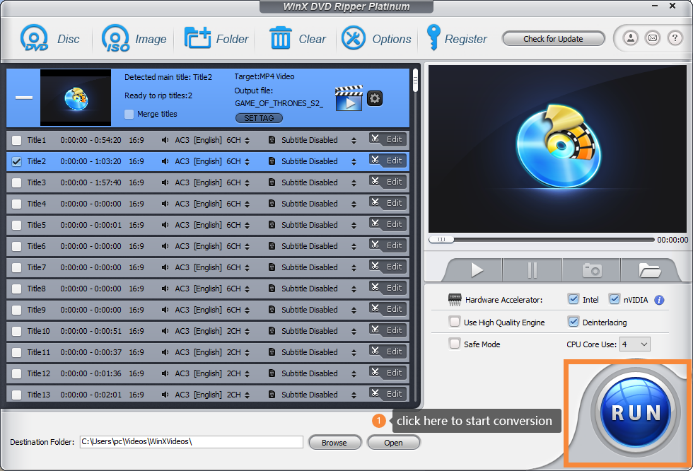
Task: Select the Title7 row label
Action: (x=36, y=267)
